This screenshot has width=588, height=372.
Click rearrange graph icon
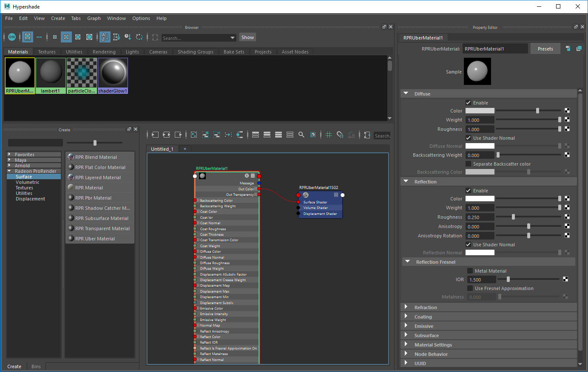pyautogui.click(x=228, y=135)
